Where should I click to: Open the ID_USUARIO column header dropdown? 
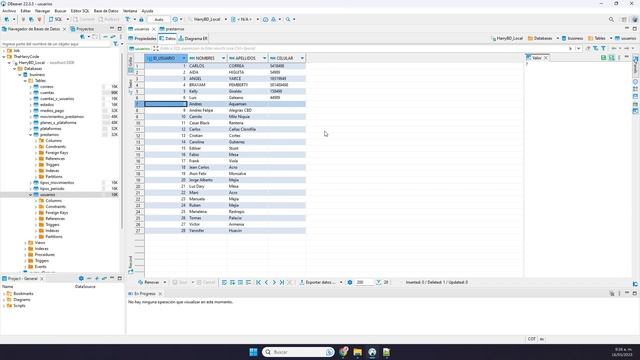pyautogui.click(x=184, y=58)
